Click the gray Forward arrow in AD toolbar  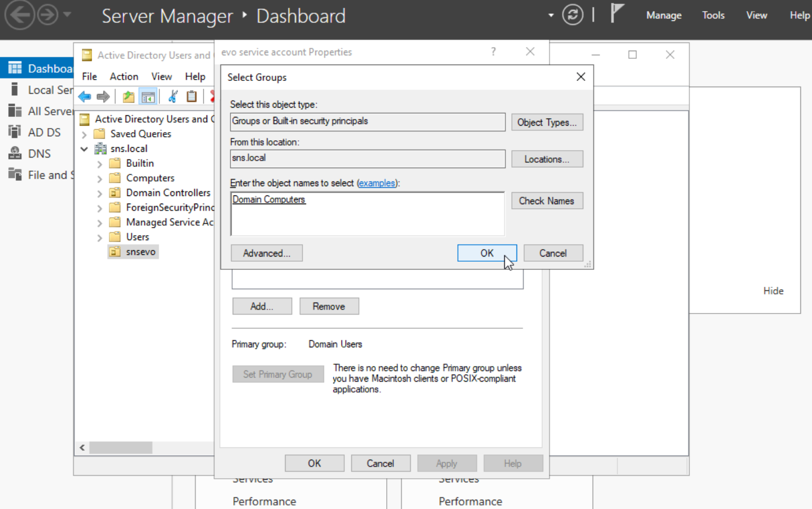coord(103,97)
